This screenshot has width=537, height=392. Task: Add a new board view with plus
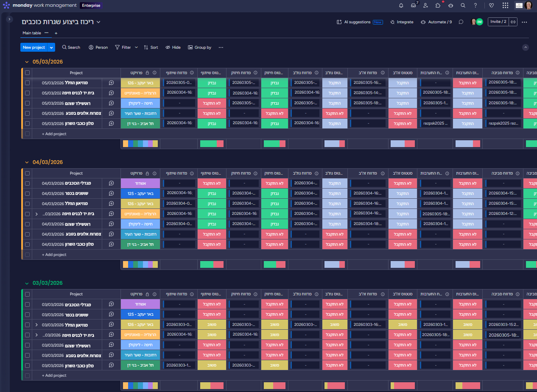(56, 33)
